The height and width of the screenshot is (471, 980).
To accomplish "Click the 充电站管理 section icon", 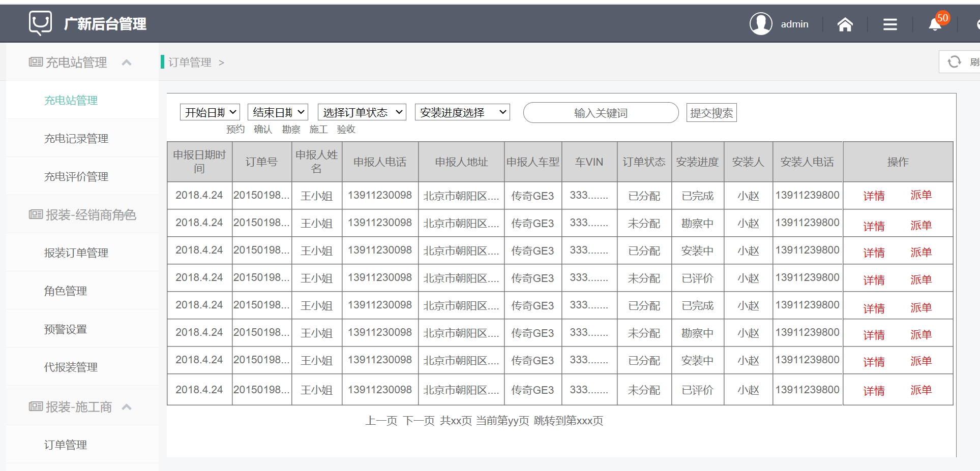I will [36, 62].
